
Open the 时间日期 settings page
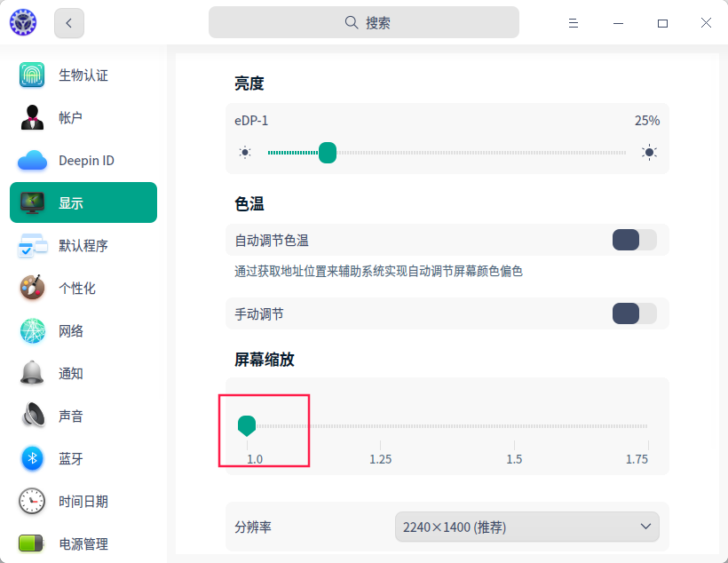click(x=83, y=501)
